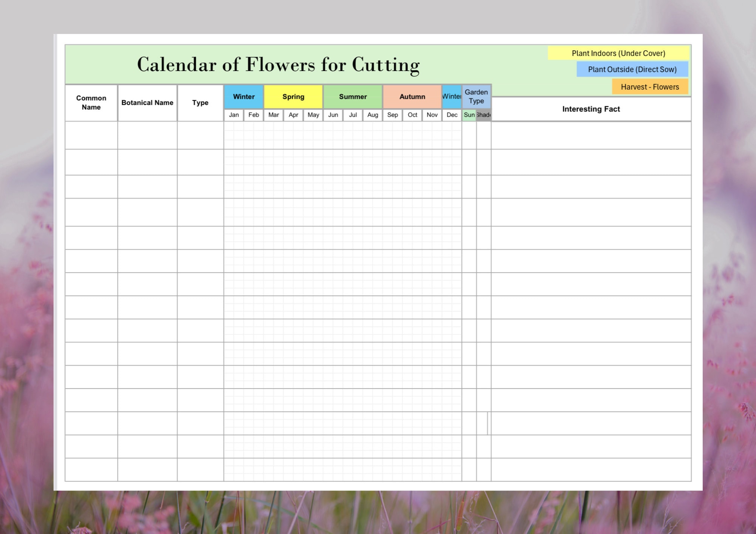Click the Sun sub-column header
The image size is (756, 534).
point(469,114)
